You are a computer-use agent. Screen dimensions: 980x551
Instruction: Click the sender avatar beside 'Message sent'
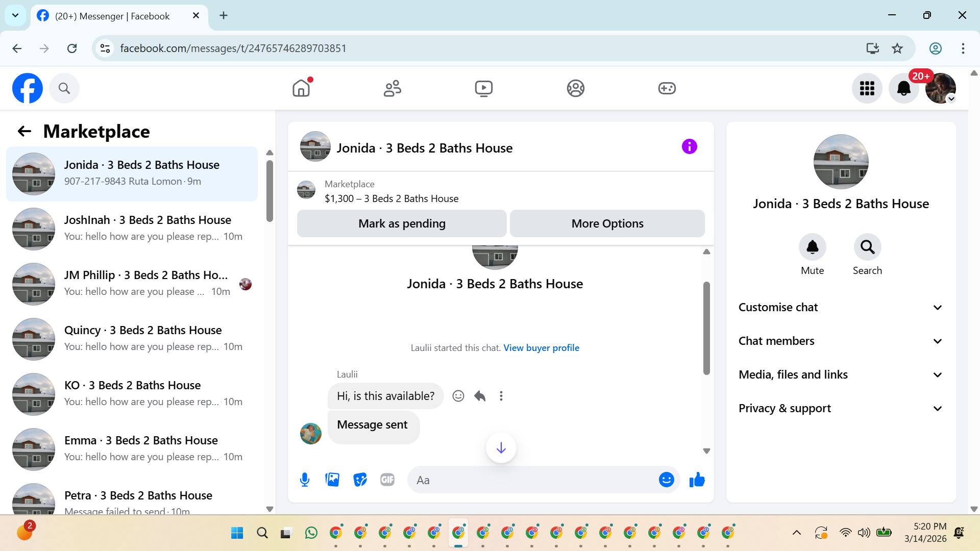[311, 434]
